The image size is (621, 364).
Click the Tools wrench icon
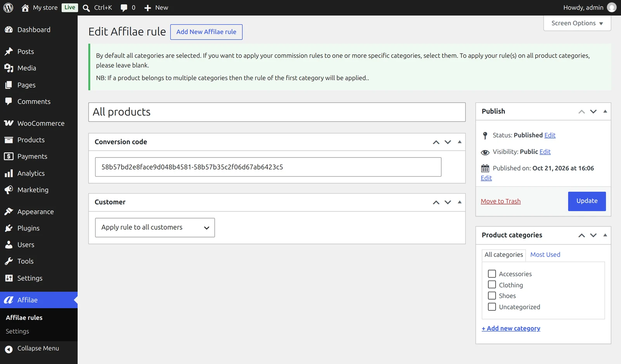9,261
